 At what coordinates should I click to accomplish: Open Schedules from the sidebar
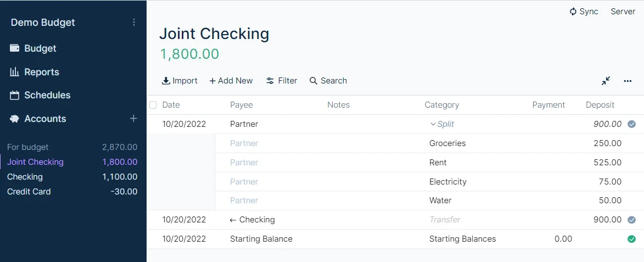[x=47, y=95]
